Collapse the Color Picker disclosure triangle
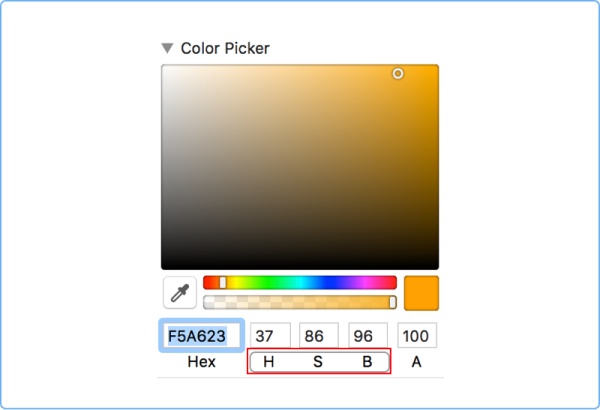 pos(167,48)
